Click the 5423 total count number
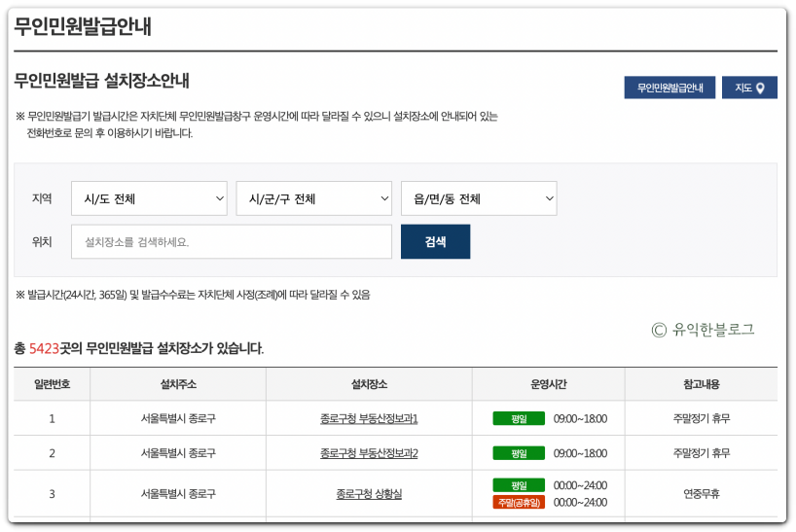This screenshot has height=532, width=796. pyautogui.click(x=44, y=349)
